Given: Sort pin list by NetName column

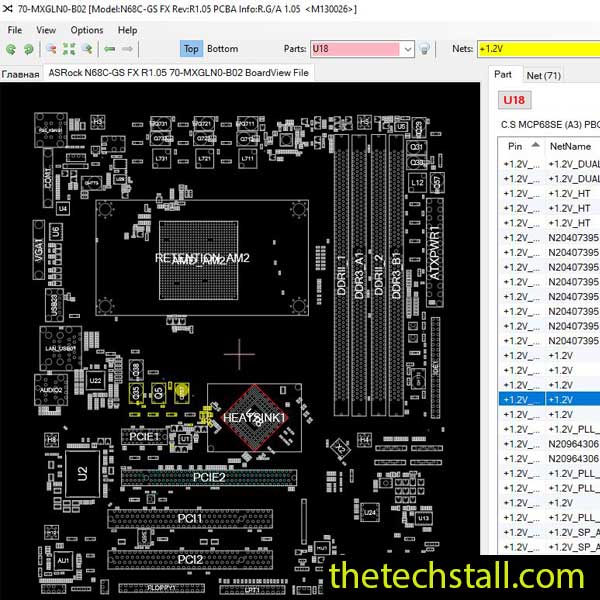Looking at the screenshot, I should [x=570, y=145].
